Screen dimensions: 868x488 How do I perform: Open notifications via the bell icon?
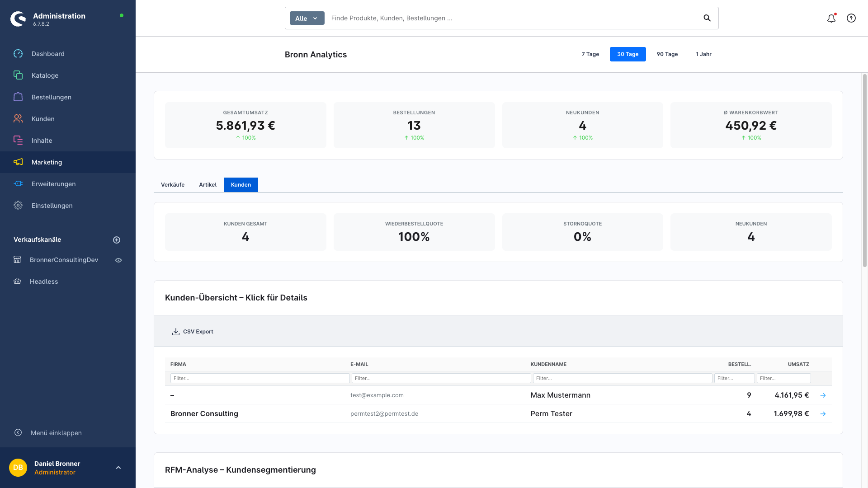(x=831, y=18)
